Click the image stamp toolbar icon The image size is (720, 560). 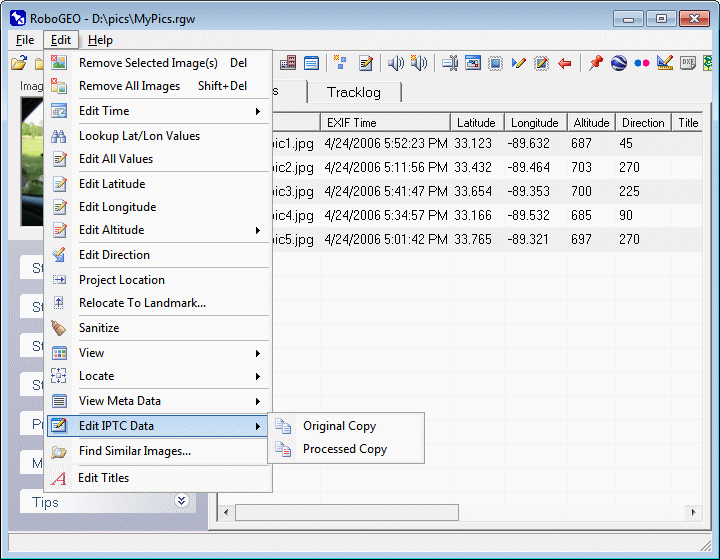coord(473,63)
